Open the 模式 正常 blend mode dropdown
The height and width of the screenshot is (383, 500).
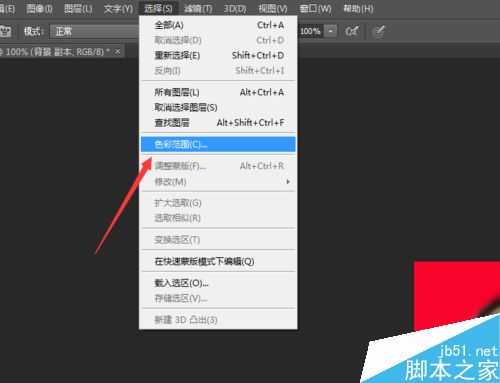(94, 31)
